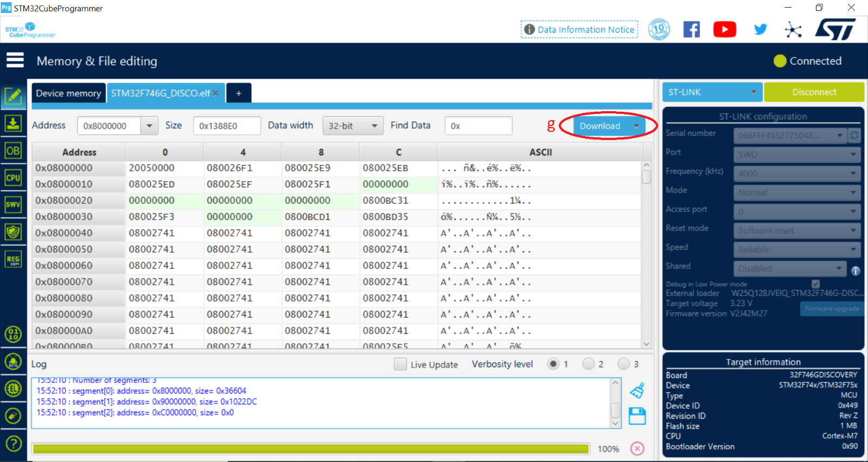This screenshot has width=868, height=462.
Task: Open the beta features sidebar icon
Action: coord(13,361)
